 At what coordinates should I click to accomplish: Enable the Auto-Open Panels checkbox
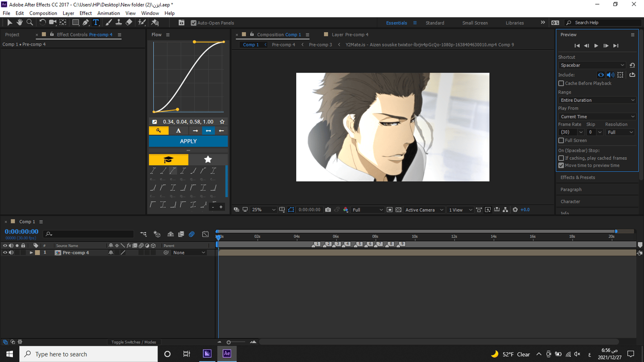(194, 23)
